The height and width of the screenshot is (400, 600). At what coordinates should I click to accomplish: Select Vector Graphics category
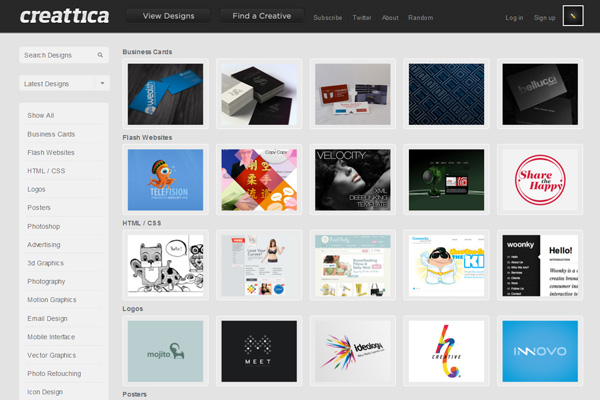tap(52, 355)
